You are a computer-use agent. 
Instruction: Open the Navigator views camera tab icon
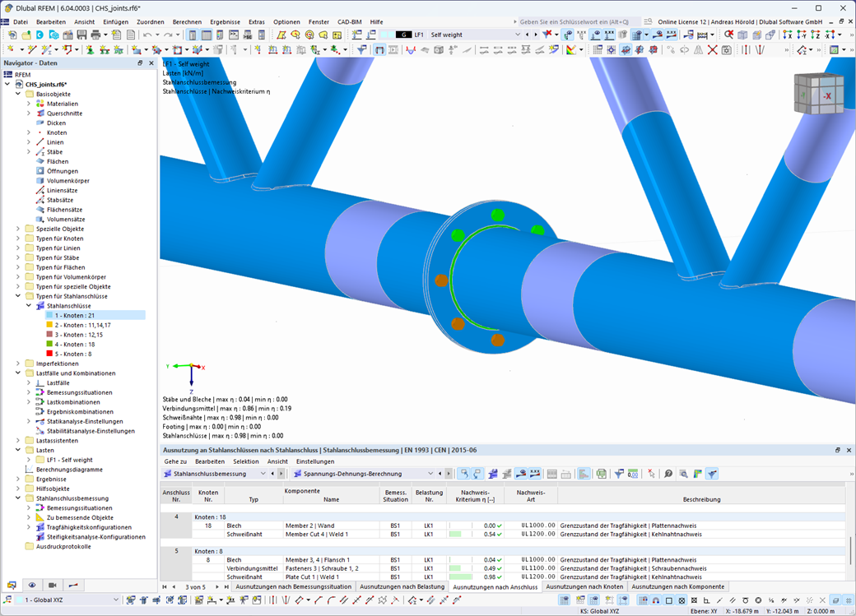click(x=53, y=585)
